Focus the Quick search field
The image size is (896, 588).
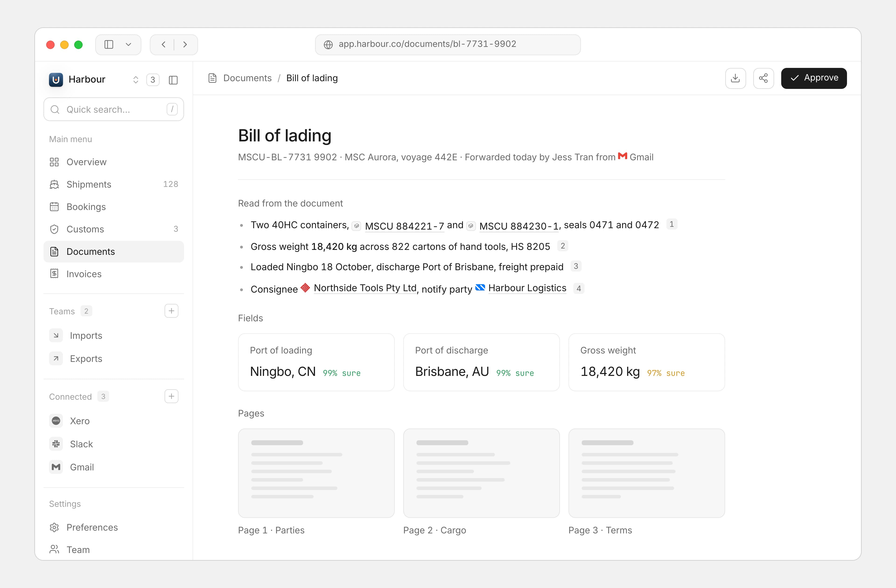click(x=114, y=109)
